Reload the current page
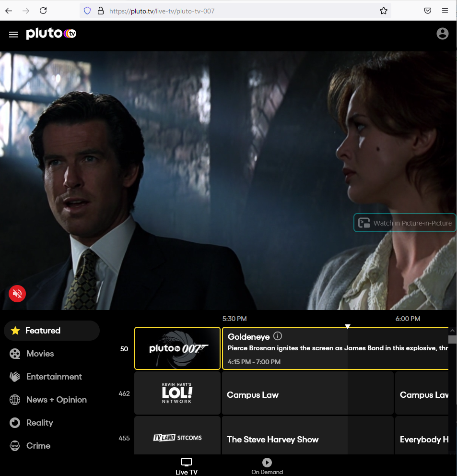The height and width of the screenshot is (476, 457). tap(43, 10)
